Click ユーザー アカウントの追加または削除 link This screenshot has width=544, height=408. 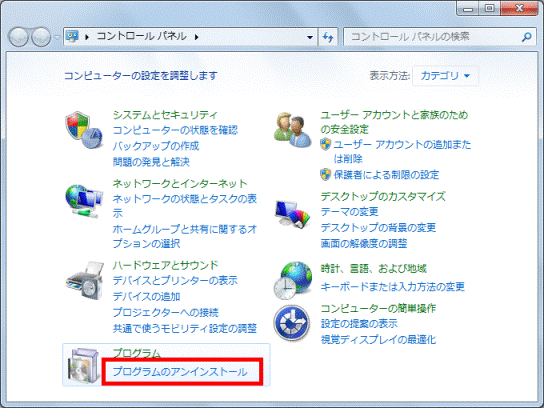[402, 152]
